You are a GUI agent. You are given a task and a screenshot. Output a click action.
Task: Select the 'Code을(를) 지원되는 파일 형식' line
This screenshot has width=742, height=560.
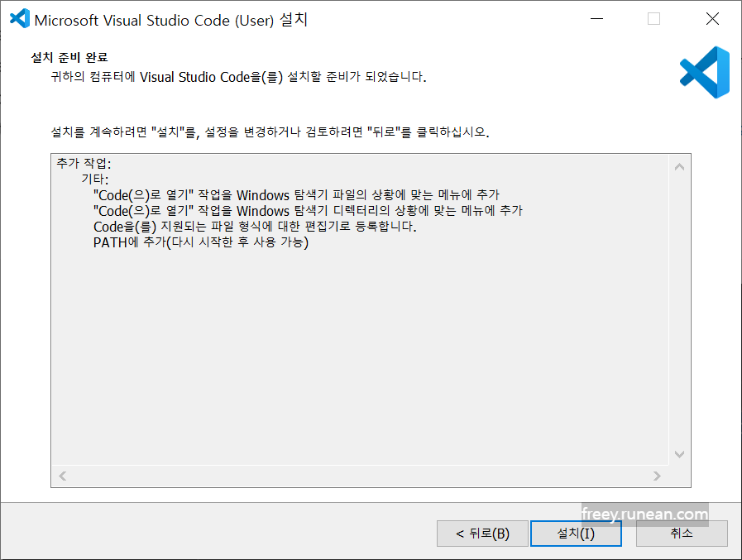(x=255, y=227)
